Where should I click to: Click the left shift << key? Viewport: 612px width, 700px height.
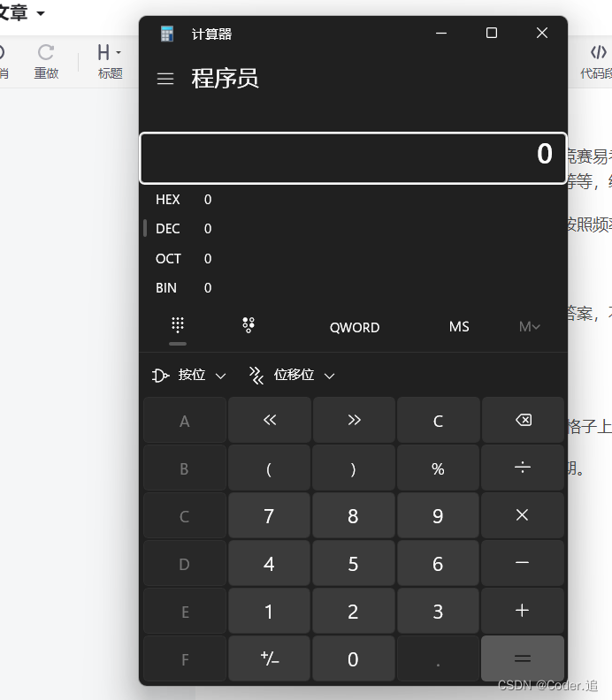(x=270, y=420)
